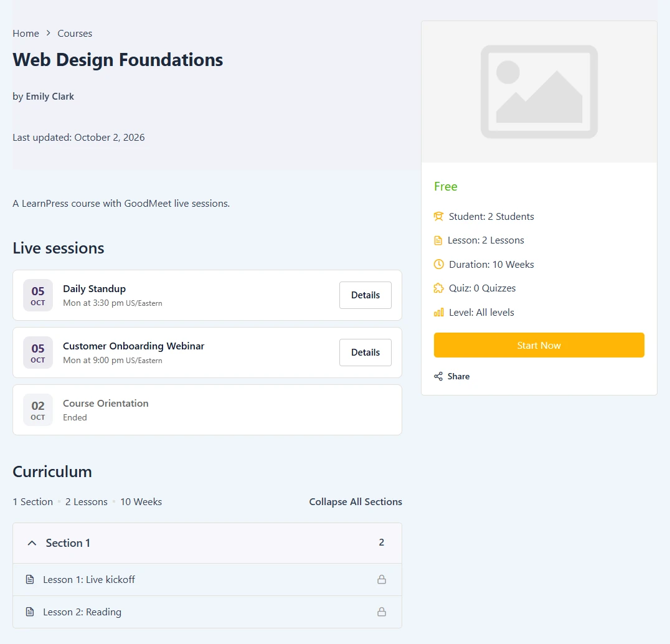Click the Section 1 header title
670x644 pixels.
click(x=68, y=543)
